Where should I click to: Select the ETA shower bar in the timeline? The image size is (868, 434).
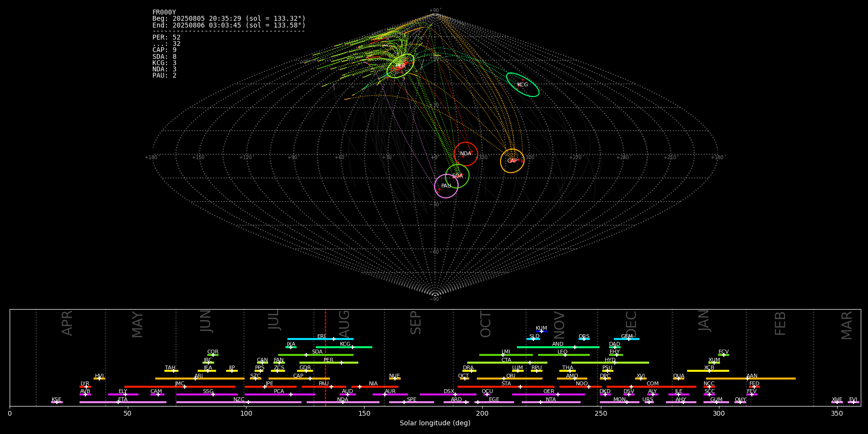point(123,402)
